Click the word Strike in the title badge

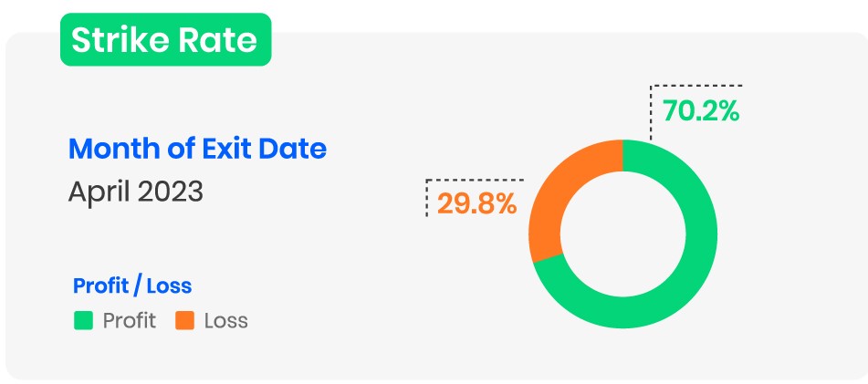pyautogui.click(x=119, y=40)
